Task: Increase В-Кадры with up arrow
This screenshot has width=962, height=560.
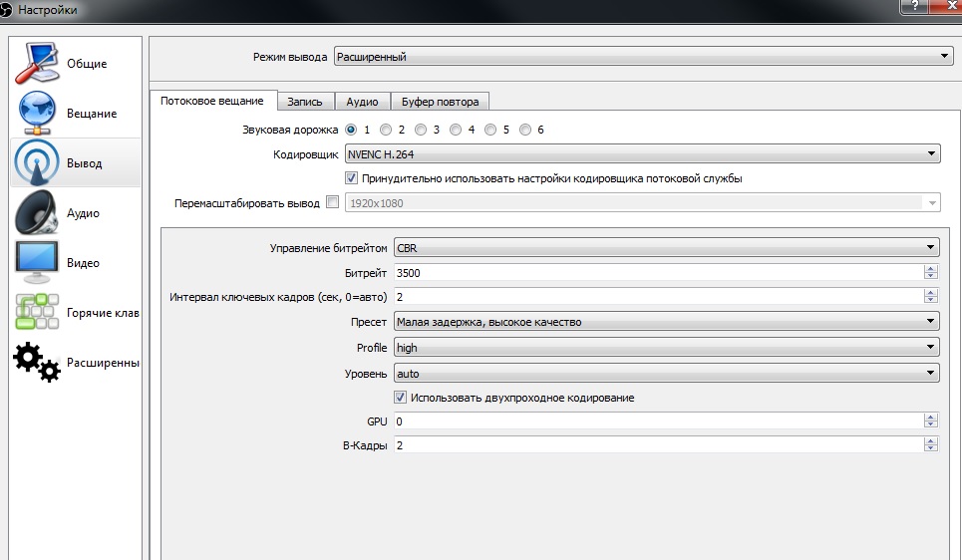Action: [x=931, y=441]
